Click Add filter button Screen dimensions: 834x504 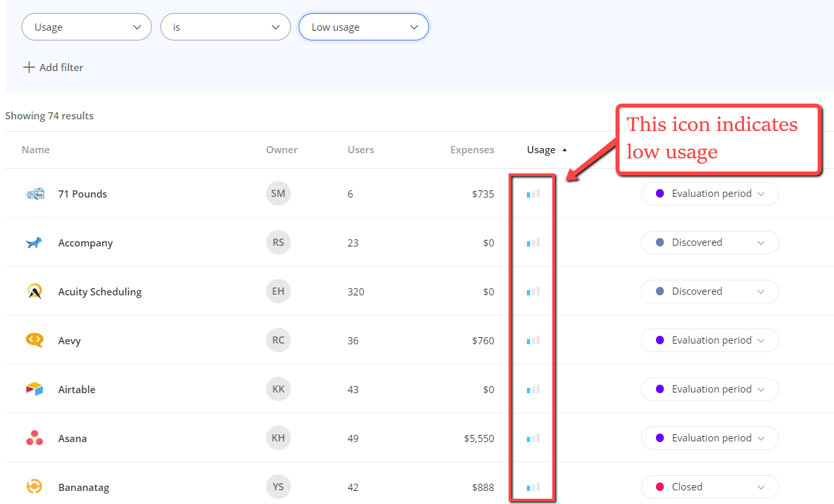(x=53, y=67)
